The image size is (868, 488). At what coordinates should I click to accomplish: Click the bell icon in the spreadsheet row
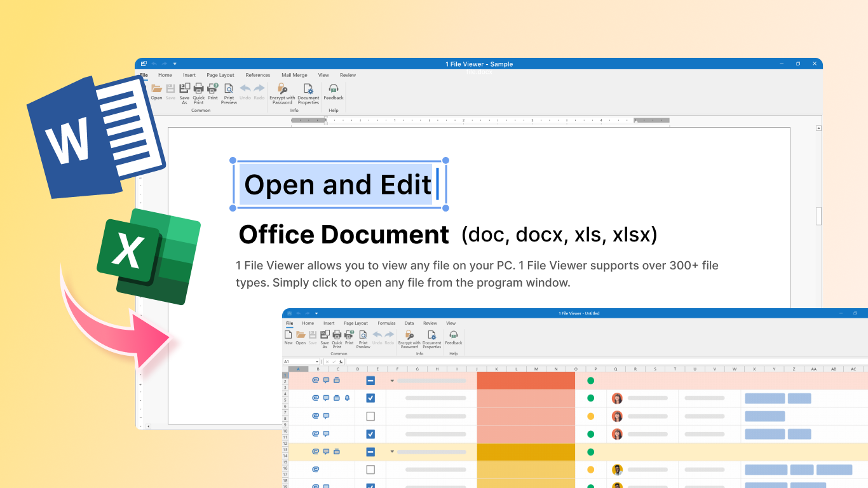point(347,398)
